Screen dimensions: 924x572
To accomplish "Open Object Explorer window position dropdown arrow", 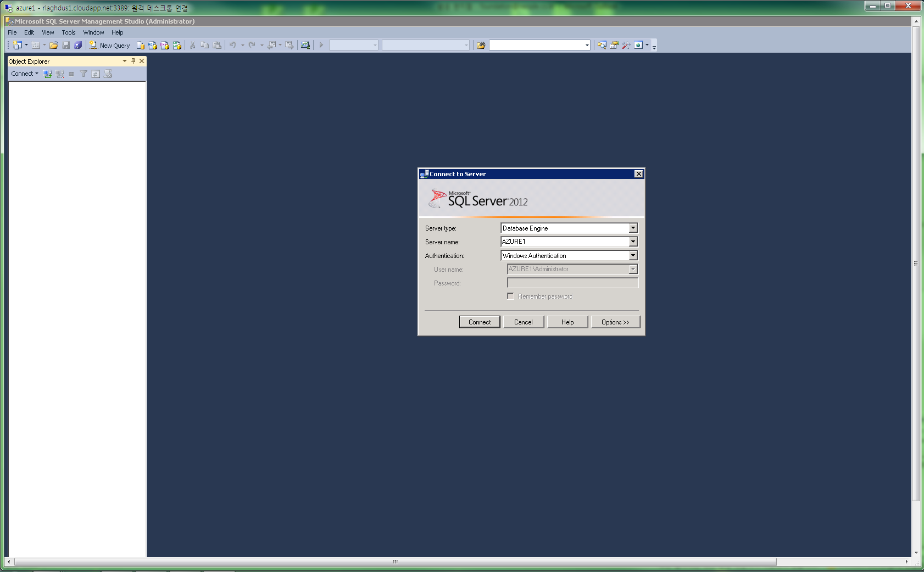I will point(125,61).
